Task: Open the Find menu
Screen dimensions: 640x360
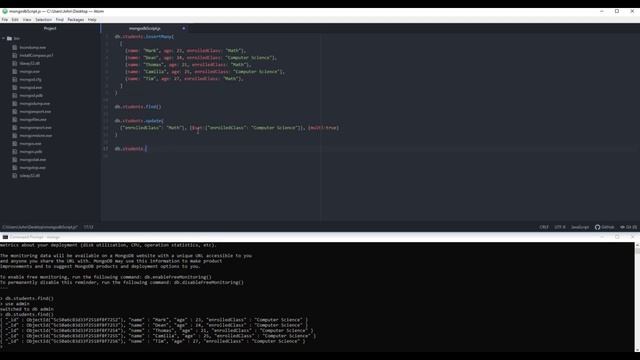Action: (x=60, y=20)
